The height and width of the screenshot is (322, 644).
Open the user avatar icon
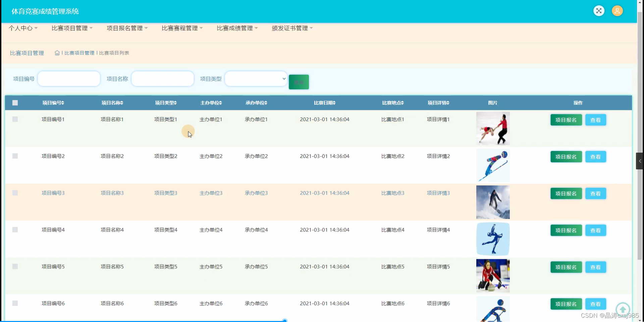pos(617,11)
